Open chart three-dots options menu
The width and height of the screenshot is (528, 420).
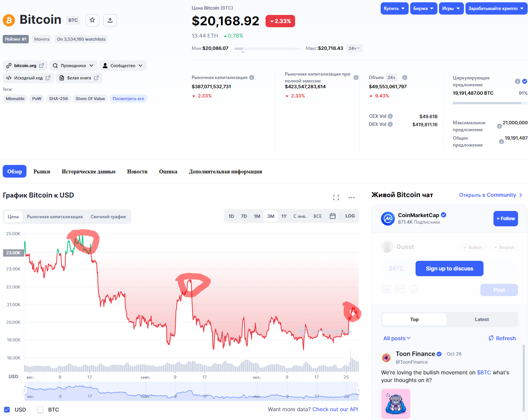351,198
